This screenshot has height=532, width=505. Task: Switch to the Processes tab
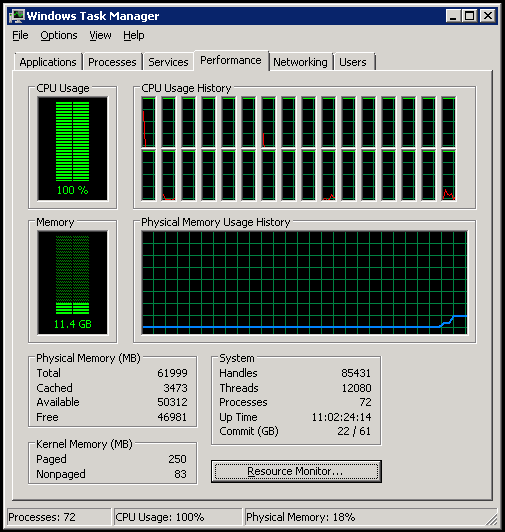pos(112,62)
